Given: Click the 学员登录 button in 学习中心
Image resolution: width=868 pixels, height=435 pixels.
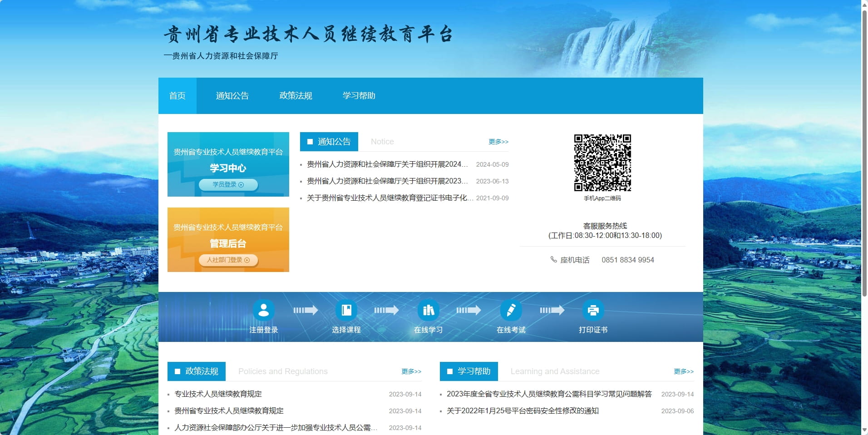Looking at the screenshot, I should 228,184.
